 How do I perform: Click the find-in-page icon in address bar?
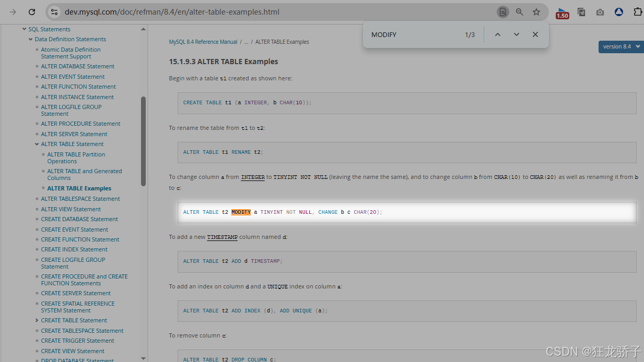[502, 12]
